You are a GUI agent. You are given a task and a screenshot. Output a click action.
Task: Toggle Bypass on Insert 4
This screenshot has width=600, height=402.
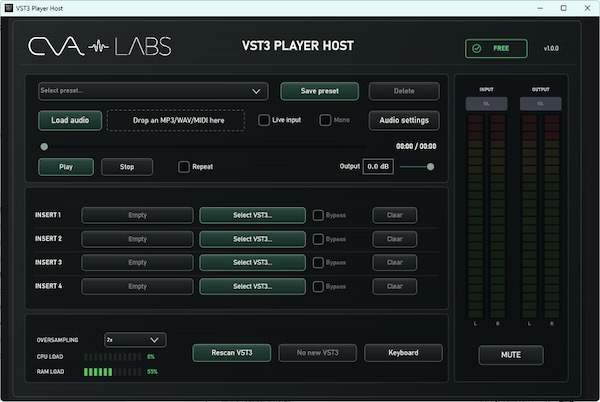(318, 286)
